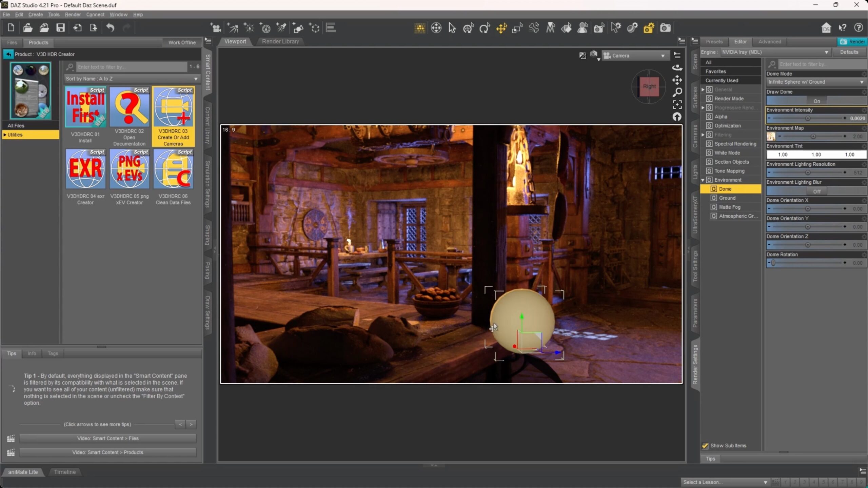Click the New Scene document icon
This screenshot has width=868, height=488.
click(x=11, y=28)
